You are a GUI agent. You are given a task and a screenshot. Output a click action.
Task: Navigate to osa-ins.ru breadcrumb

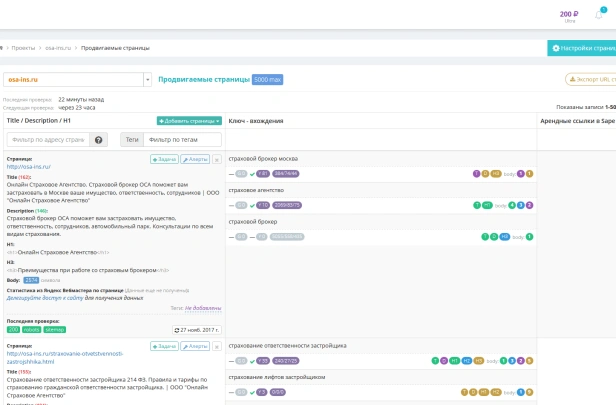click(55, 47)
